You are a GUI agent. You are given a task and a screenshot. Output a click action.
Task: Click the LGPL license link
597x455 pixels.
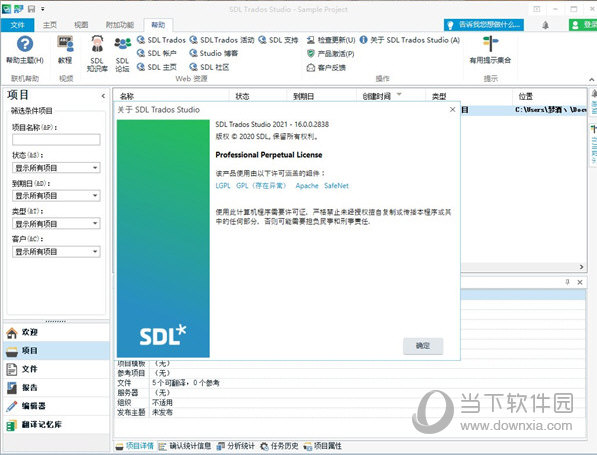[223, 186]
